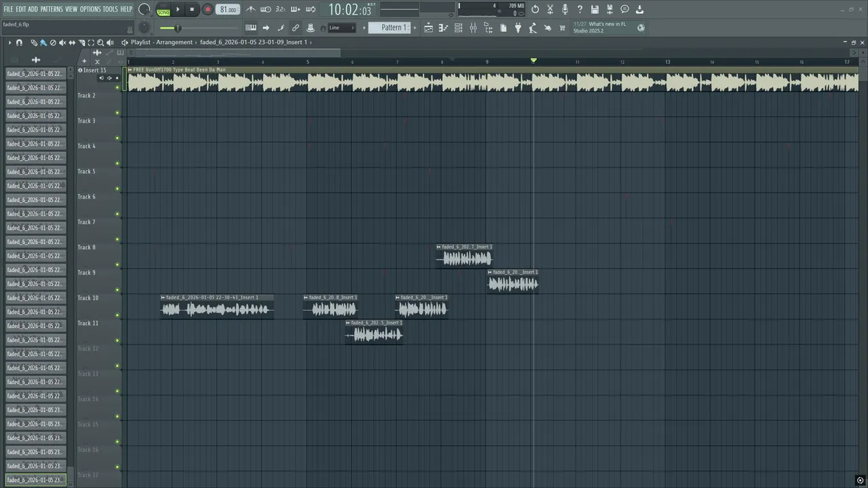Select the FREE VonOff1700 Type Beat clip

[492, 79]
